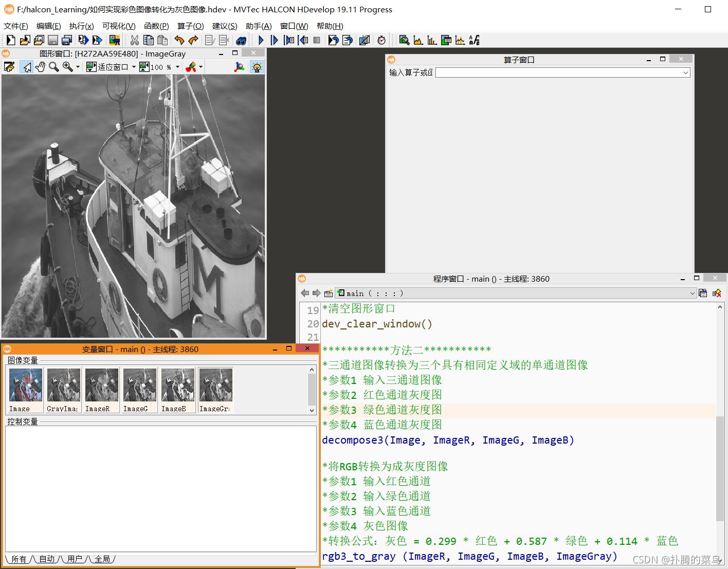The image size is (728, 569).
Task: Open the Feature Histogram icon
Action: tap(432, 40)
